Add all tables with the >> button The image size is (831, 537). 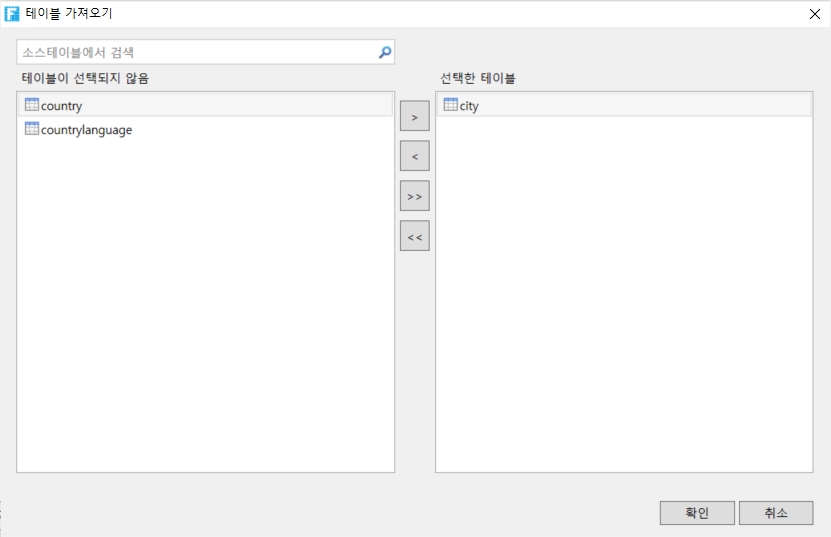point(414,196)
